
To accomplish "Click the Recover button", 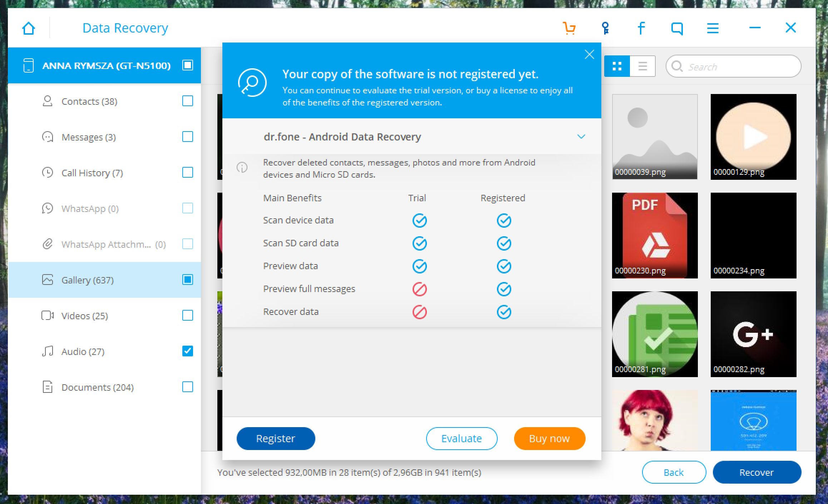I will point(756,472).
